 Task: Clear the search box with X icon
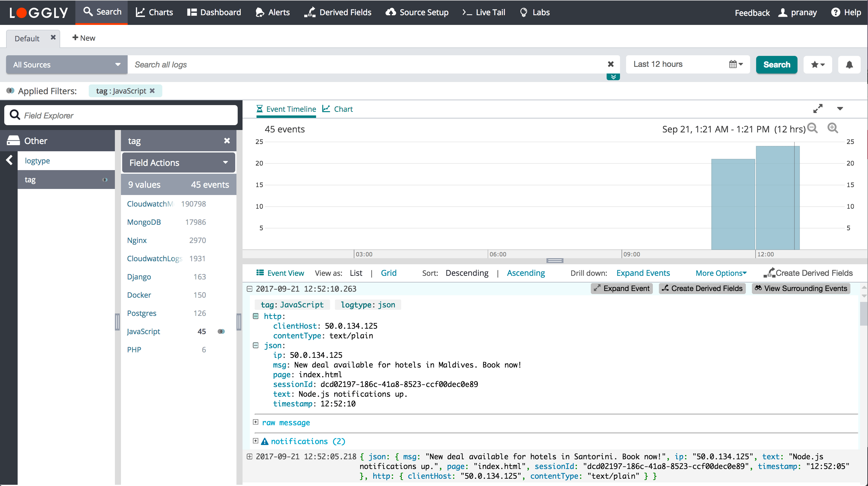pos(610,64)
